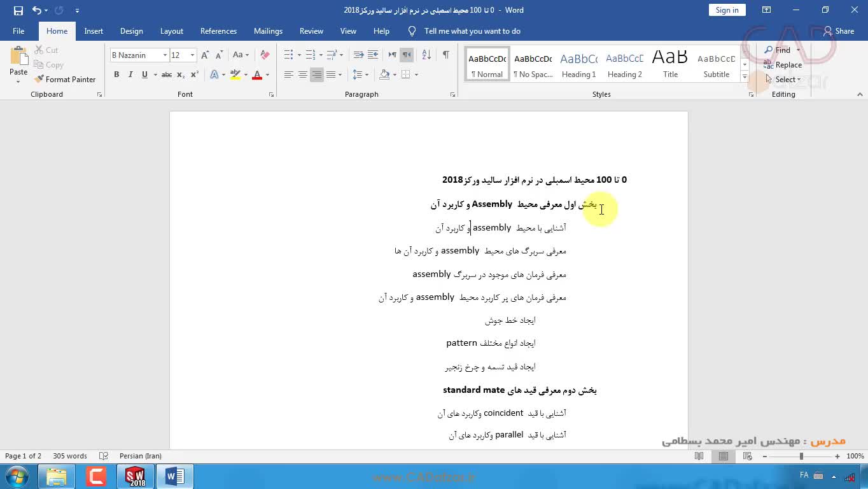Switch to the Insert tab

pos(94,31)
